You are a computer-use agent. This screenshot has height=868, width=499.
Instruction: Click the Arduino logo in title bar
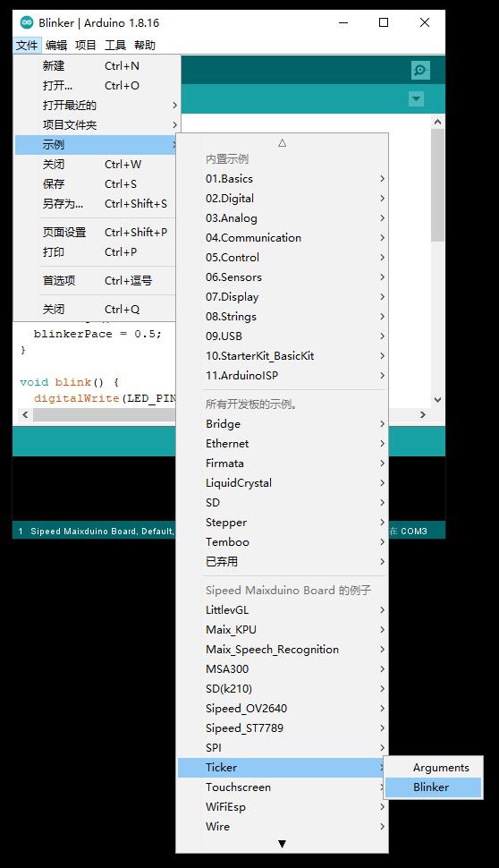26,22
